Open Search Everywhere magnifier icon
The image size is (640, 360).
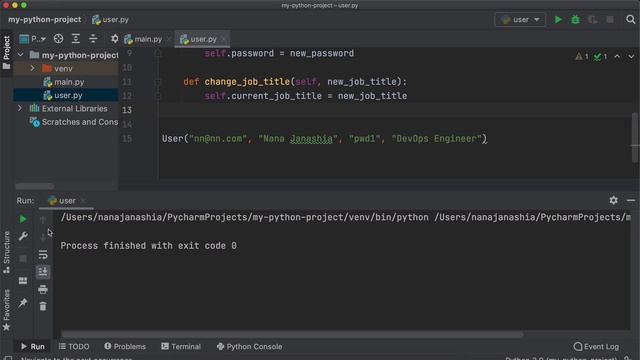(630, 20)
